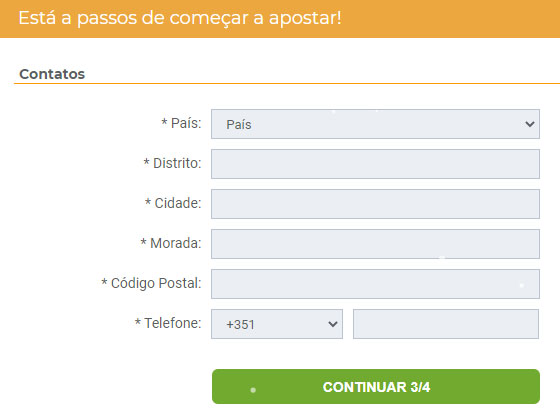
Task: Click the Distrito field label
Action: click(177, 163)
